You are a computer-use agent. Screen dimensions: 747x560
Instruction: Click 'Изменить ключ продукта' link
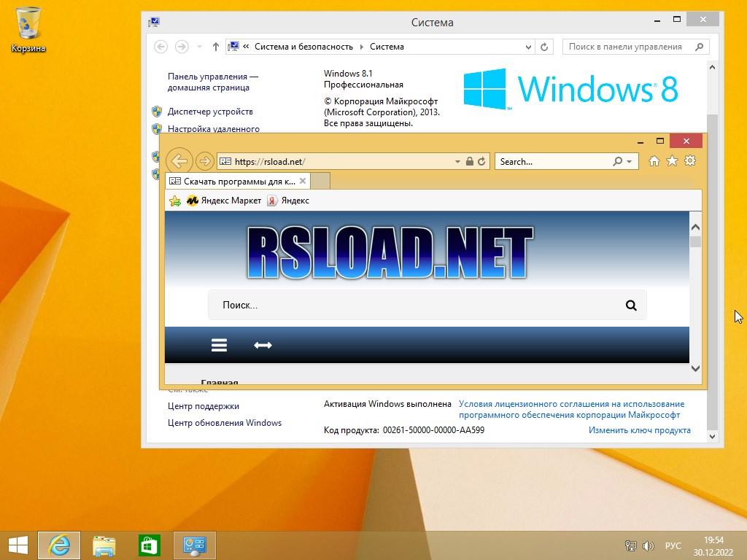point(639,430)
